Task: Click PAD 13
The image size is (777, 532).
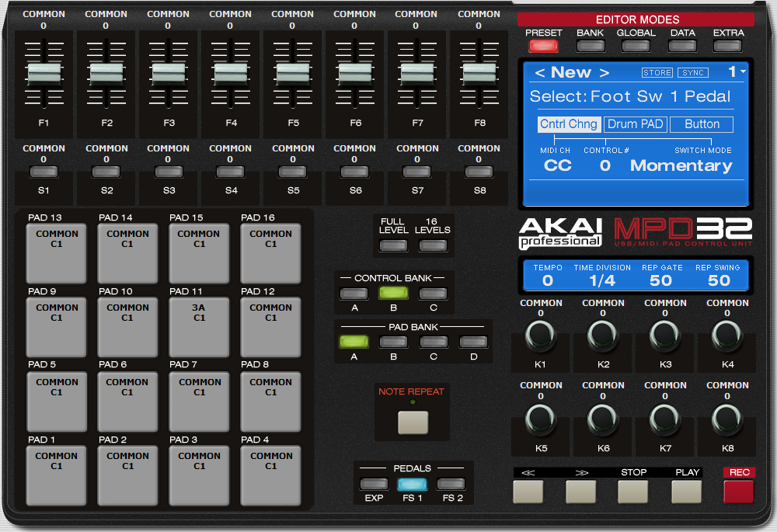Action: tap(57, 254)
